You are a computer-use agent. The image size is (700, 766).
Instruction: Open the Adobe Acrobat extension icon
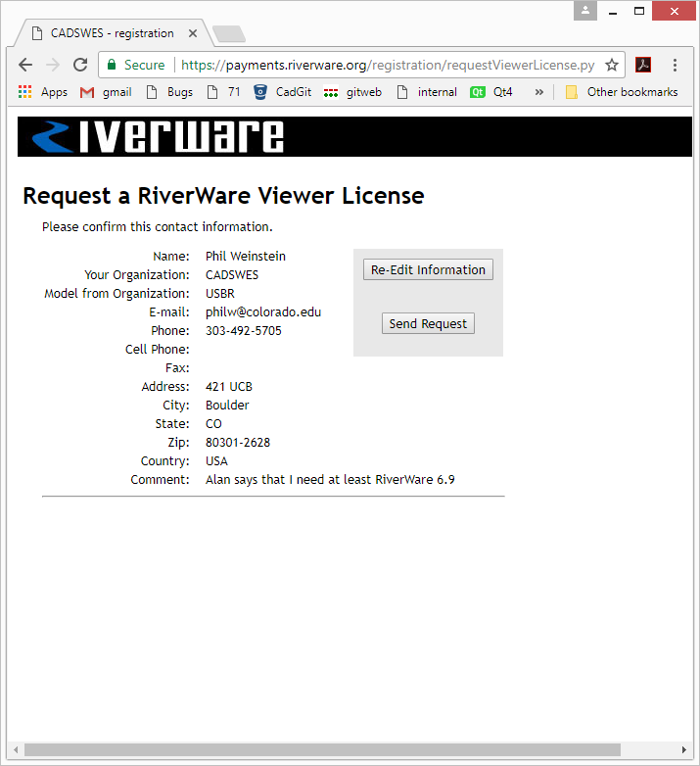pos(643,65)
